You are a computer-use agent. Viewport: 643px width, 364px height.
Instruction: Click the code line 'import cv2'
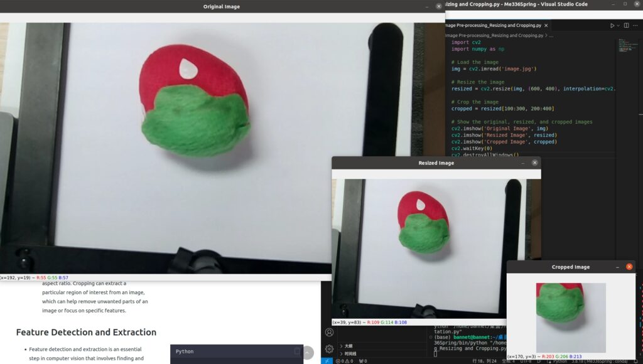[x=466, y=42]
